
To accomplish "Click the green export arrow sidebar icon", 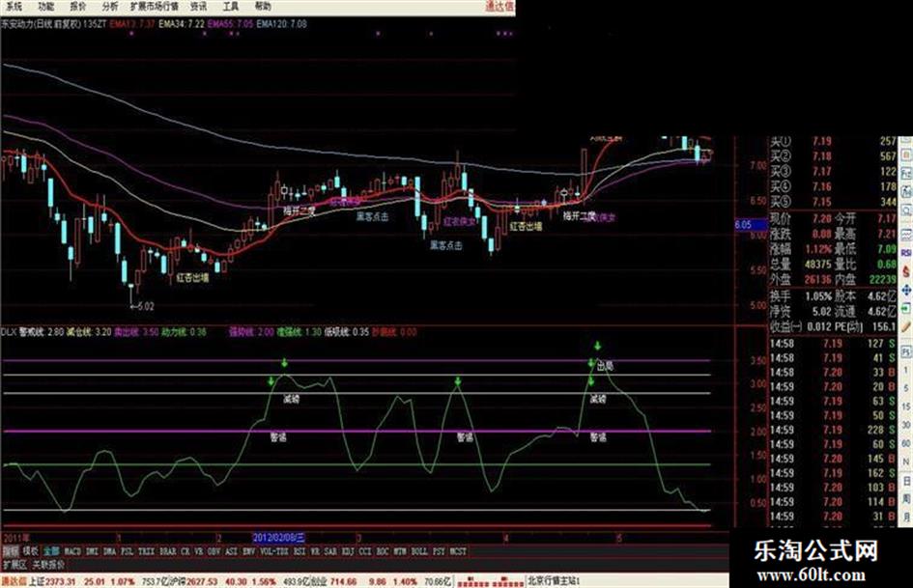I will [x=906, y=307].
